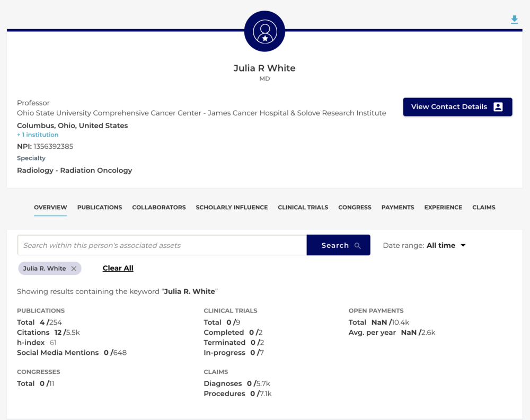Click the NPI number 1356392385
The image size is (530, 420).
coord(53,146)
